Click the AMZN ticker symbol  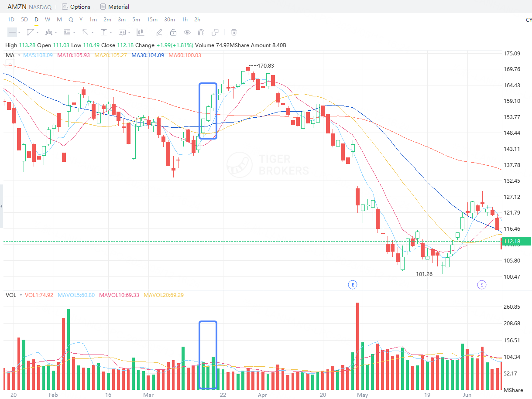(x=17, y=7)
